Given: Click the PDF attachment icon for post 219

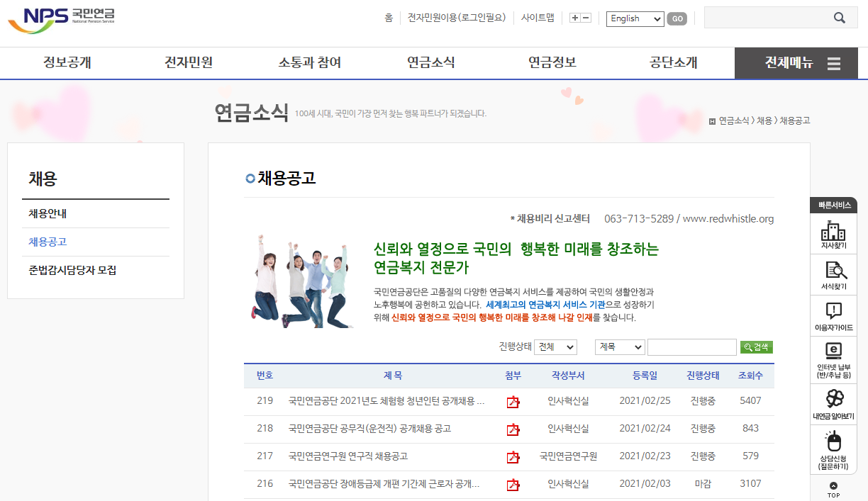Looking at the screenshot, I should click(x=513, y=401).
